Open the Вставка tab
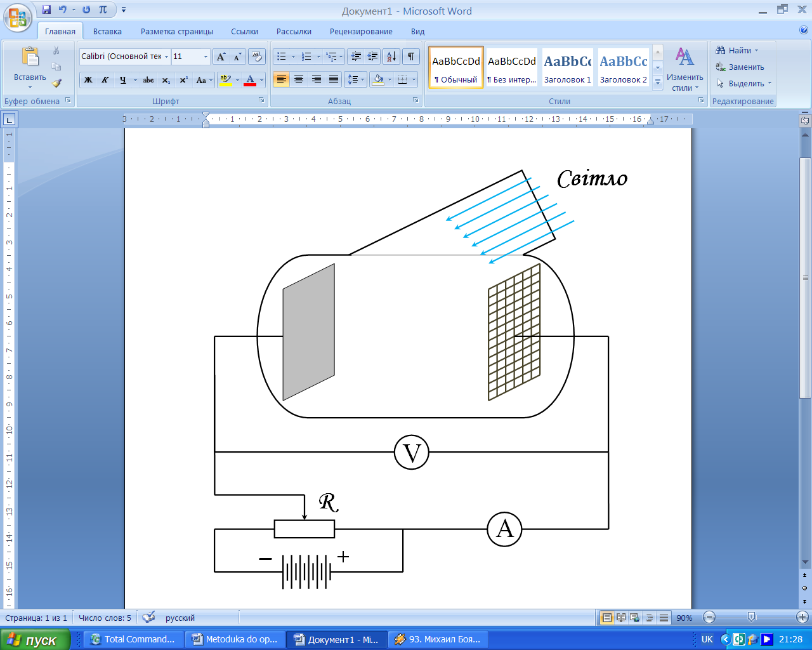Image resolution: width=812 pixels, height=650 pixels. click(x=107, y=31)
